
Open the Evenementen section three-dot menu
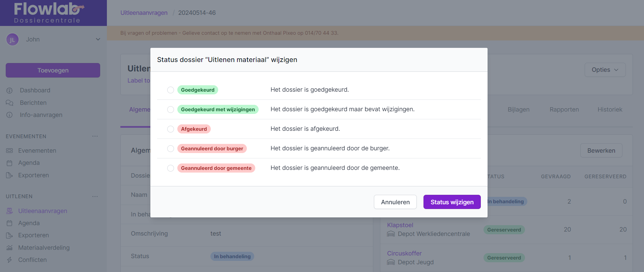coord(95,137)
